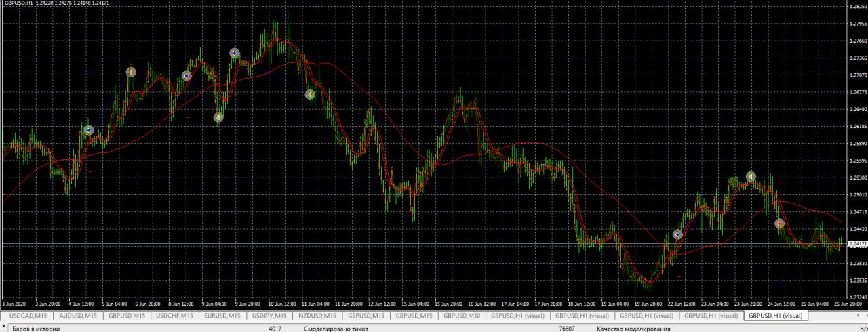This screenshot has width=868, height=332.
Task: Switch to the USDCAD,M15 chart tab
Action: coord(28,316)
